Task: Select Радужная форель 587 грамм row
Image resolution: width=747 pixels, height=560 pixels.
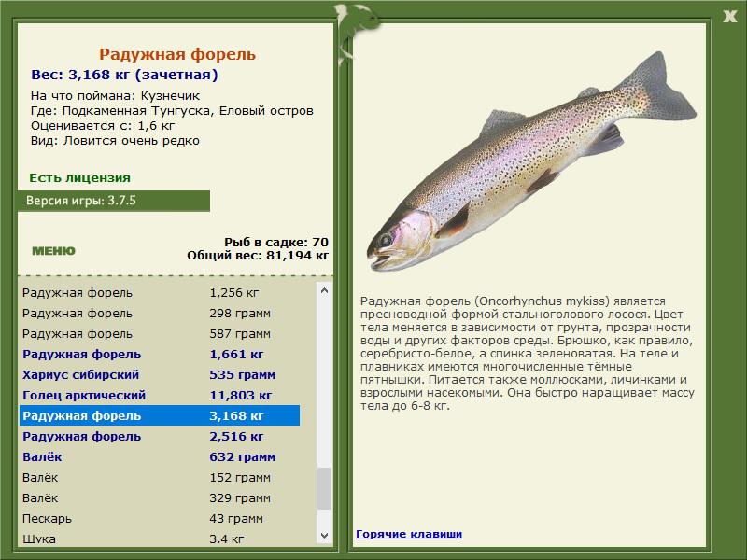Action: click(160, 333)
